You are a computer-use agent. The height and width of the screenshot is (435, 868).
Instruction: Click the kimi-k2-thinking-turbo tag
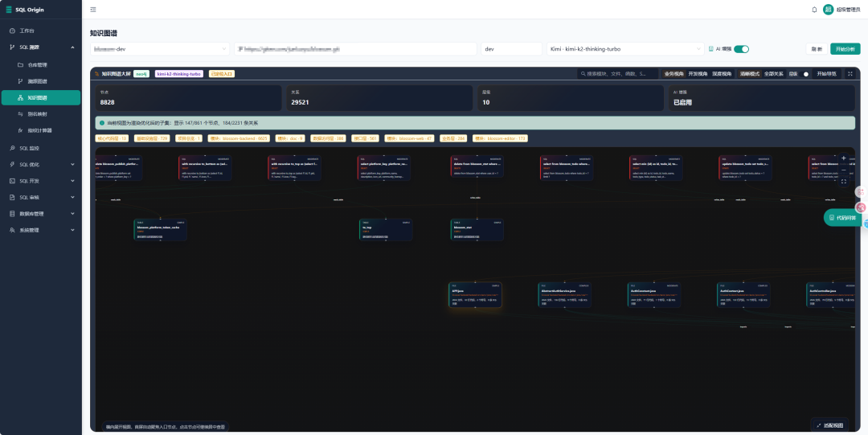(179, 73)
